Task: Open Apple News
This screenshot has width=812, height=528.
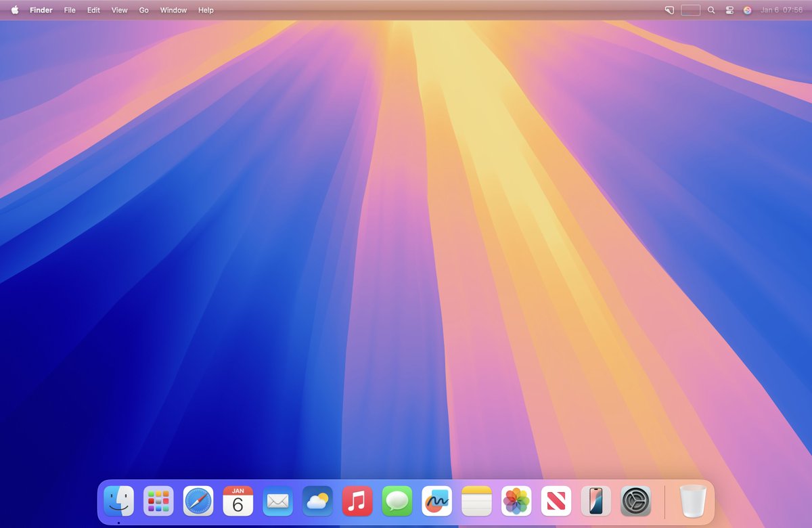Action: coord(555,500)
